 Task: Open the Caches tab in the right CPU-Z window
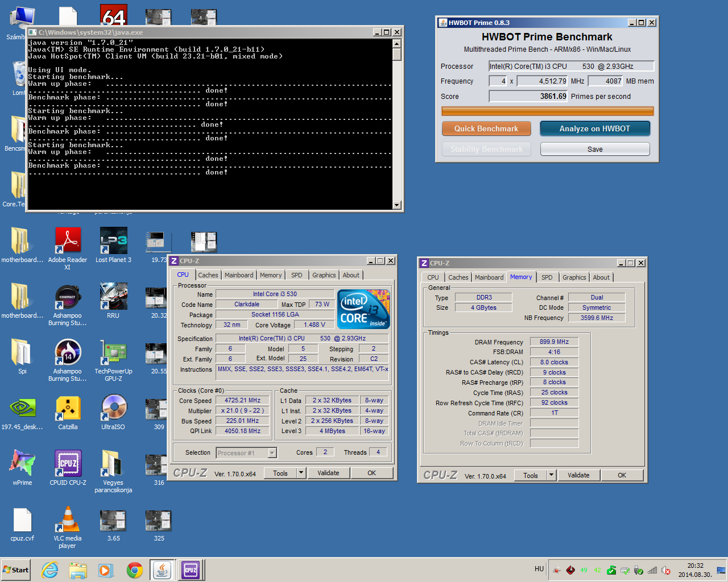coord(458,277)
